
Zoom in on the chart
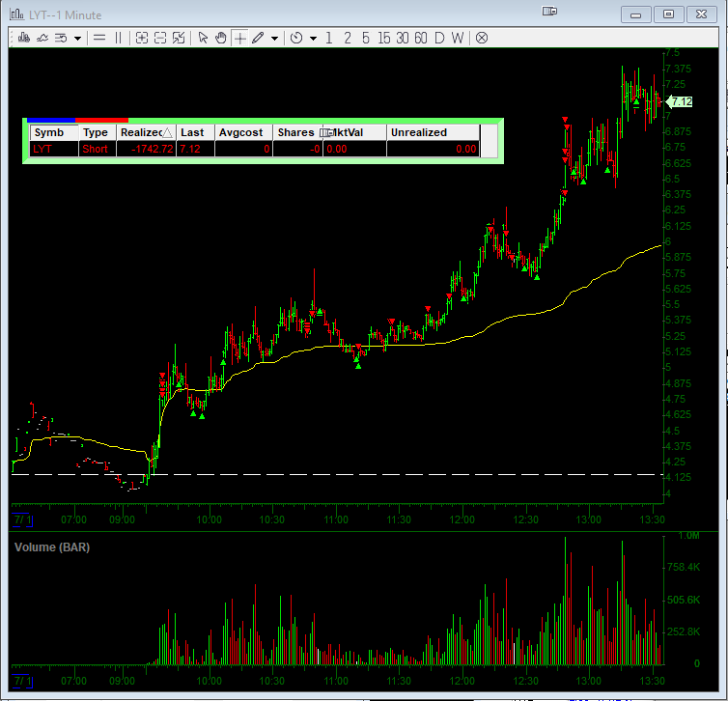point(142,38)
